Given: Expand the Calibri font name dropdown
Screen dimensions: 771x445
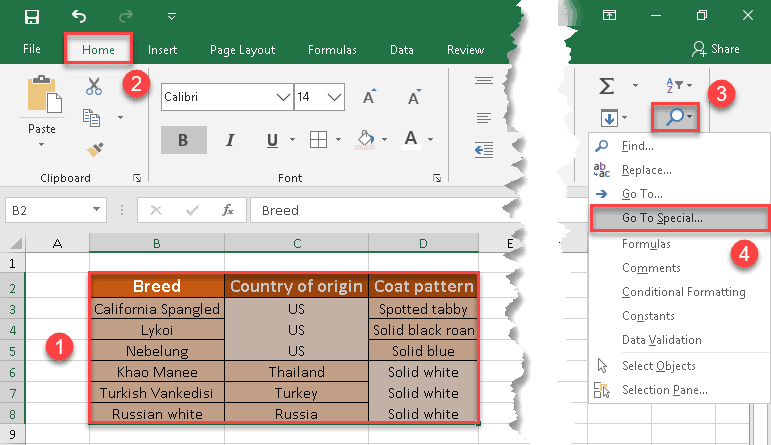Looking at the screenshot, I should point(282,97).
